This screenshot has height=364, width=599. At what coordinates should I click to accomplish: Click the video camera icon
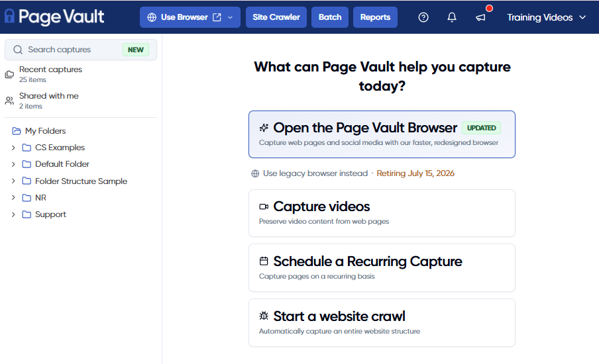click(x=264, y=206)
